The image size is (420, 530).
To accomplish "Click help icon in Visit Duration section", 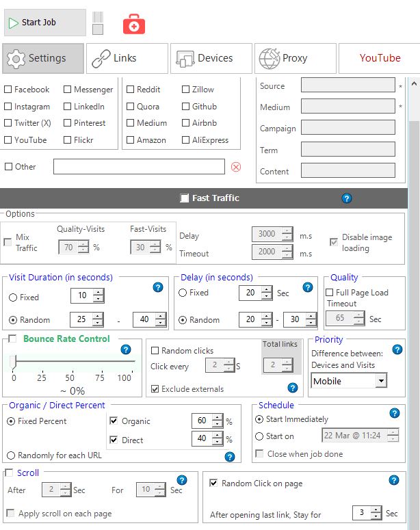I will 159,287.
